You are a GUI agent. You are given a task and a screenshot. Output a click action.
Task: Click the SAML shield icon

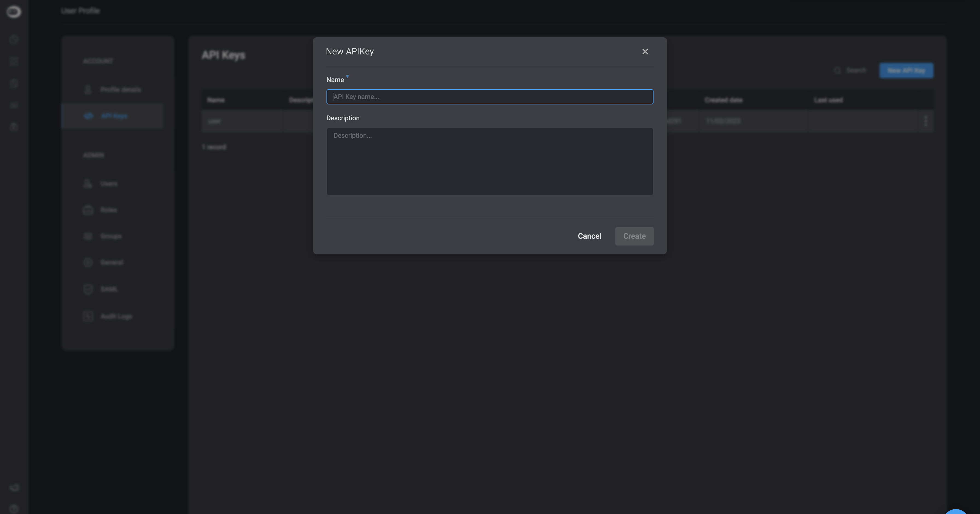pyautogui.click(x=88, y=289)
